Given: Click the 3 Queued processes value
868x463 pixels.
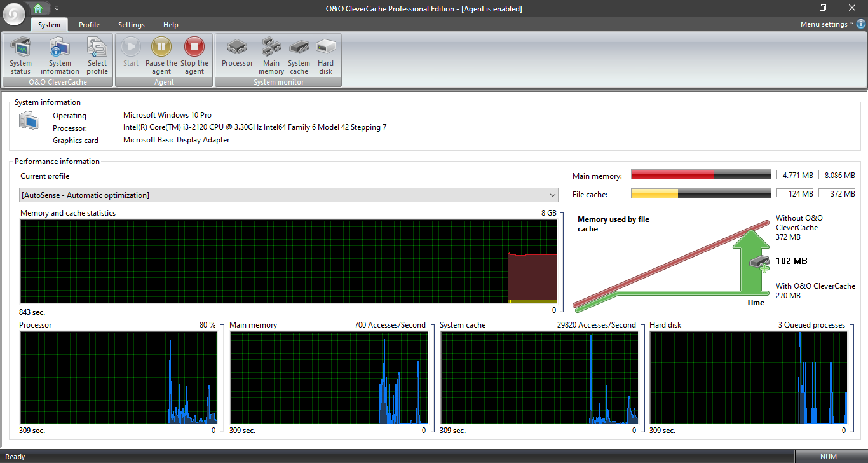Looking at the screenshot, I should pyautogui.click(x=811, y=325).
